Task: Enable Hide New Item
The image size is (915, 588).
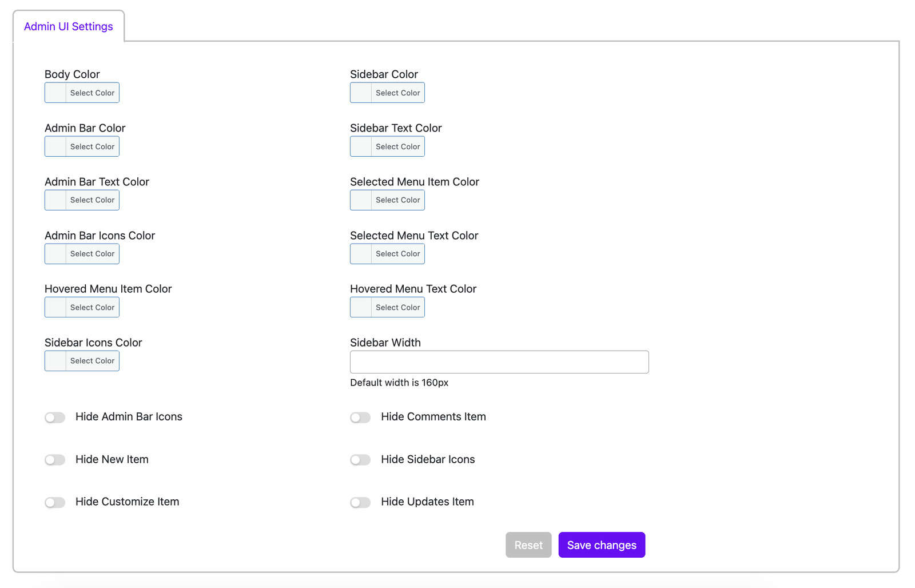Action: (55, 459)
